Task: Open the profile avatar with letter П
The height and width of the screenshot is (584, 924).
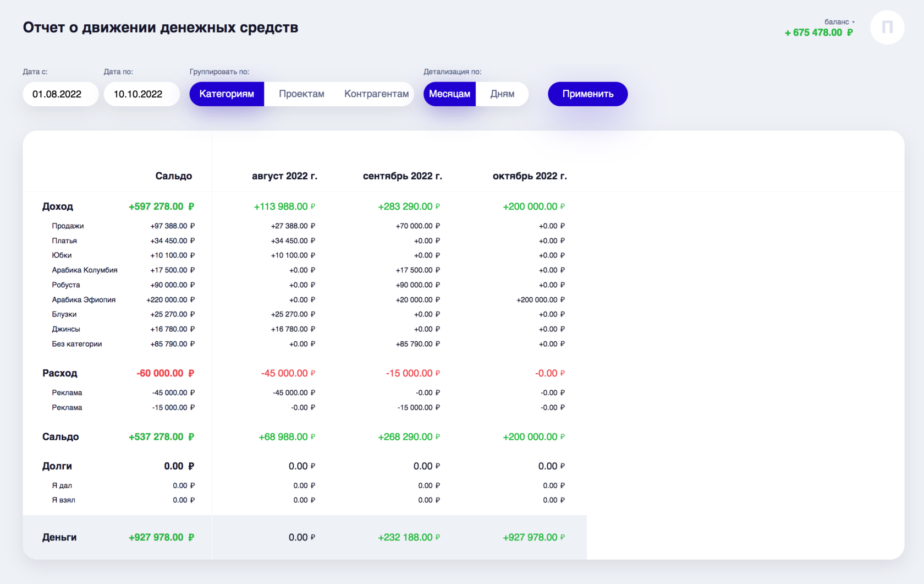Action: coord(887,28)
